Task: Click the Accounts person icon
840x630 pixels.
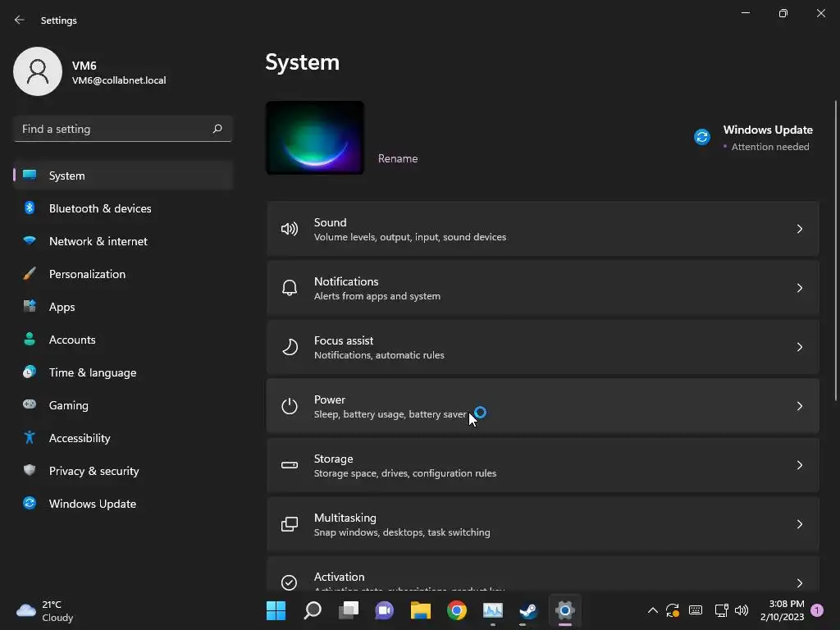Action: [x=30, y=339]
